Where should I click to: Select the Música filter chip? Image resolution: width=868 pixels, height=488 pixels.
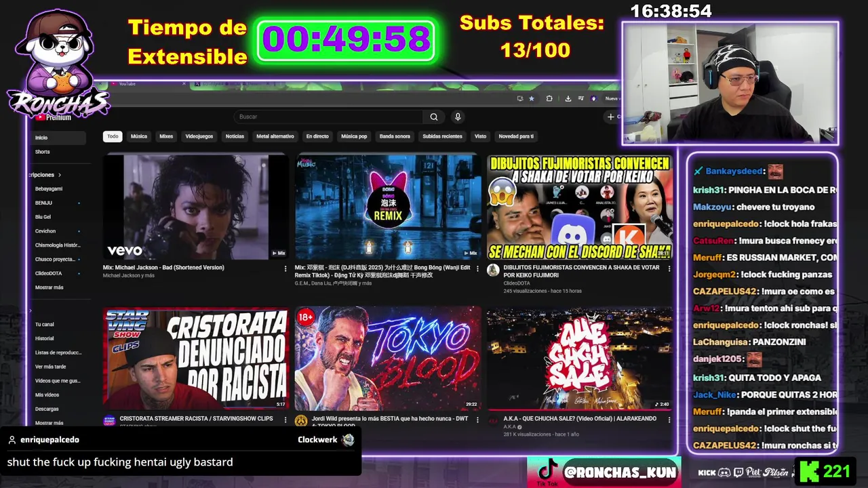pyautogui.click(x=139, y=136)
